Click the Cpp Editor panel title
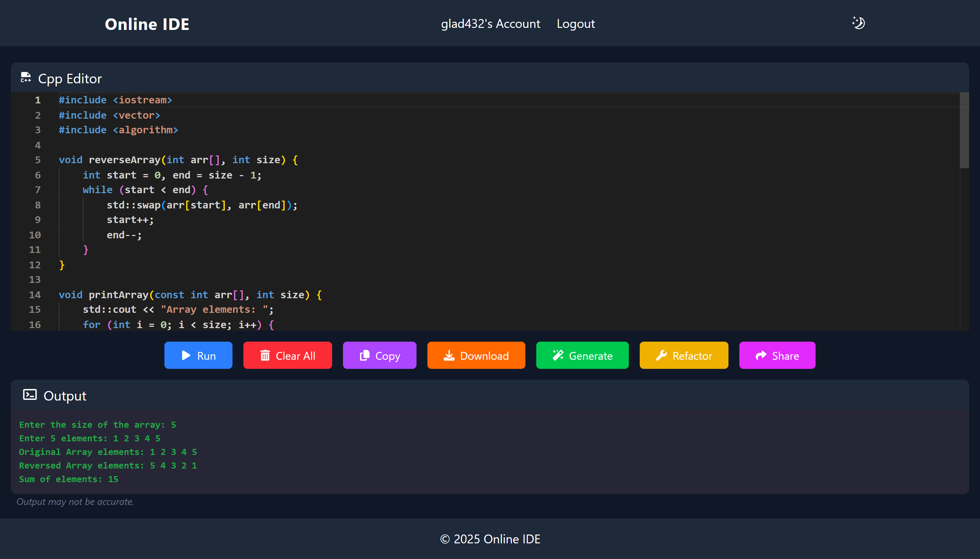The image size is (980, 559). [x=70, y=78]
